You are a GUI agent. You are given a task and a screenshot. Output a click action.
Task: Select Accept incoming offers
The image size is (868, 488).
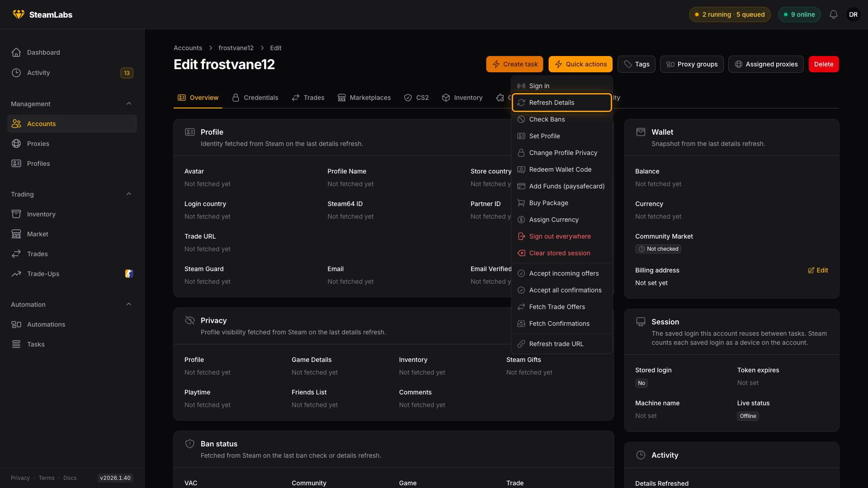click(562, 273)
